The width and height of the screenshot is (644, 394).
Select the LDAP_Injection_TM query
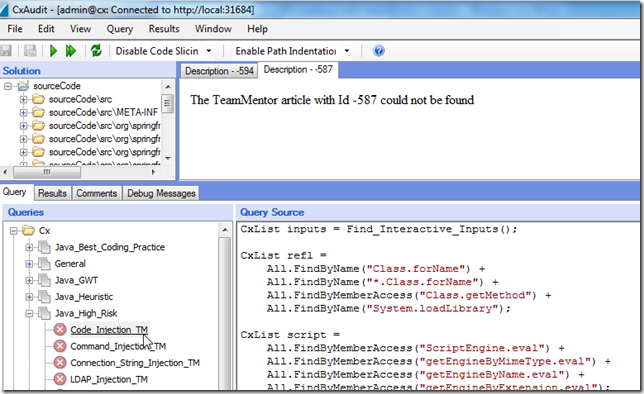[109, 379]
